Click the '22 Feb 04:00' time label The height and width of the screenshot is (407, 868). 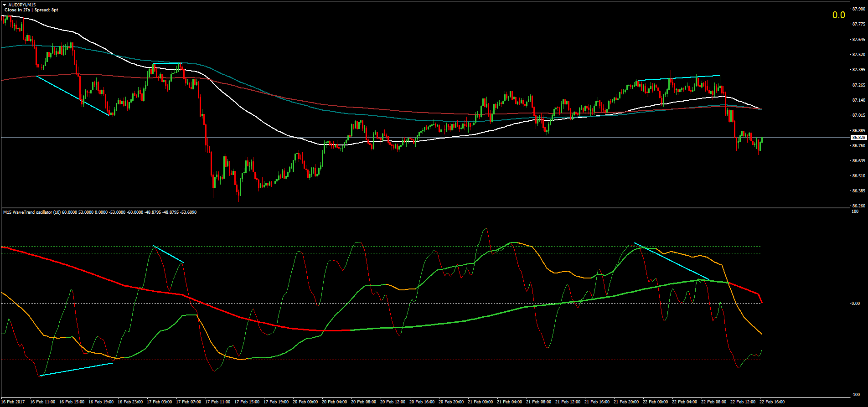click(x=684, y=402)
